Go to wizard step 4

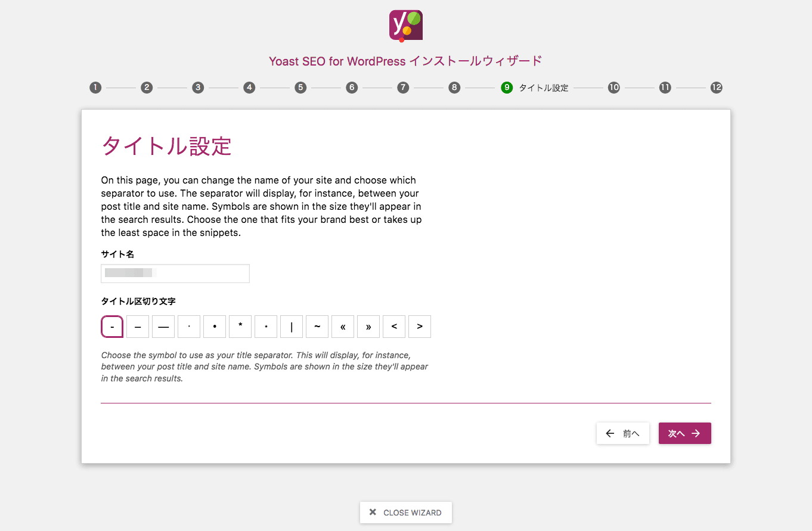click(x=249, y=88)
